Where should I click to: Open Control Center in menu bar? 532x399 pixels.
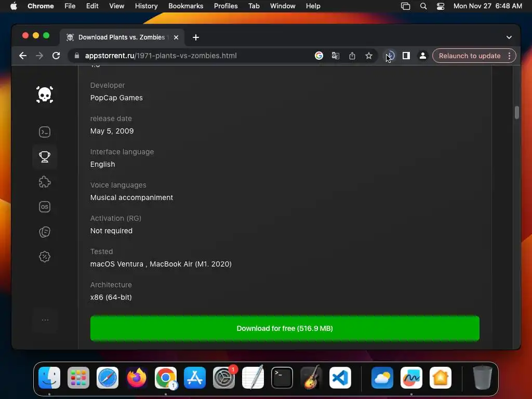pos(441,6)
